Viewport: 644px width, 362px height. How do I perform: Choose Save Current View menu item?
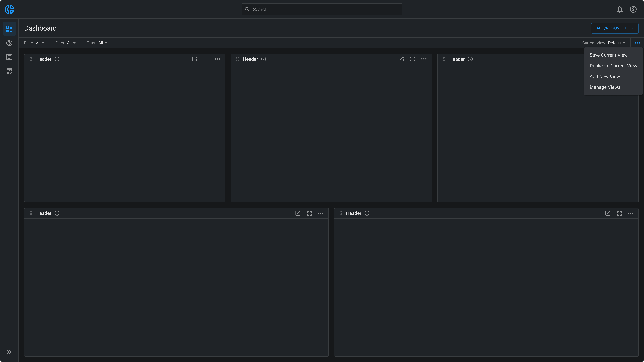pyautogui.click(x=608, y=55)
